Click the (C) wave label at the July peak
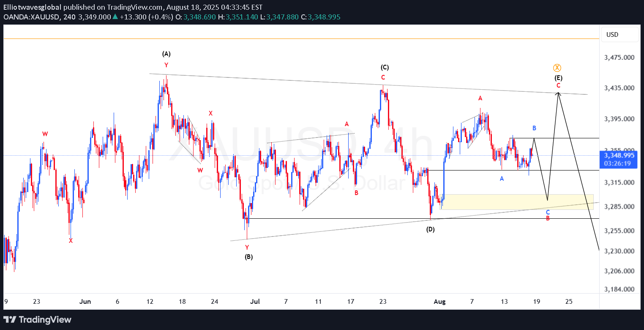Viewport: 644px width, 330px height. point(384,67)
